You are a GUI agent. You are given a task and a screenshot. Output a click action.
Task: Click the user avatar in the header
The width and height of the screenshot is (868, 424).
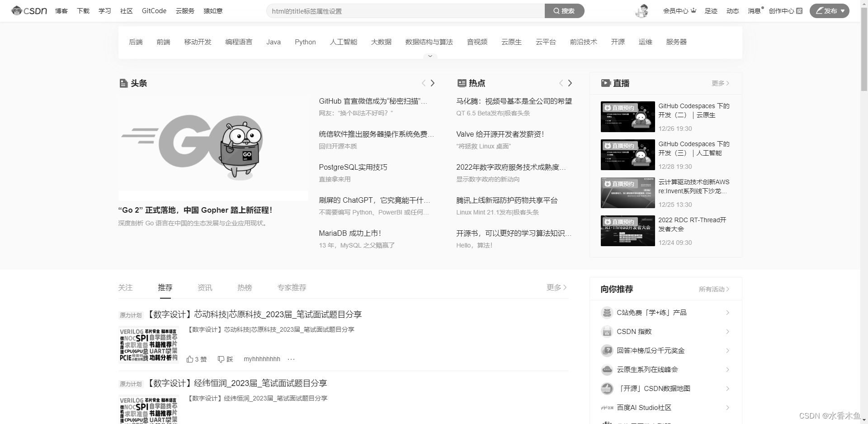(x=642, y=11)
